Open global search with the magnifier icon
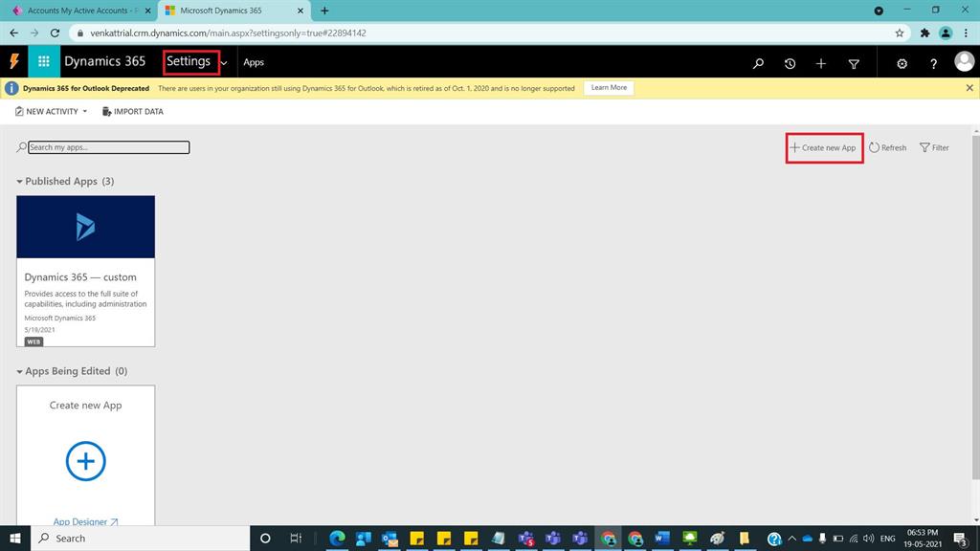Image resolution: width=980 pixels, height=551 pixels. [757, 63]
